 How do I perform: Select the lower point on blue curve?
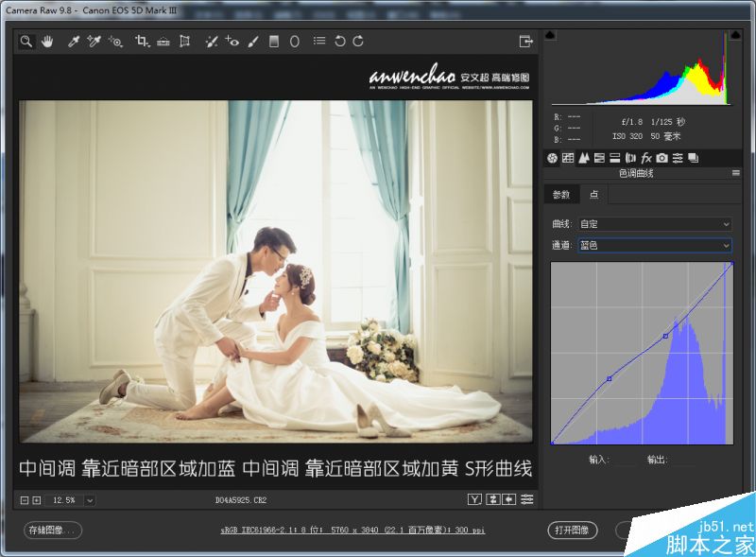pos(609,379)
